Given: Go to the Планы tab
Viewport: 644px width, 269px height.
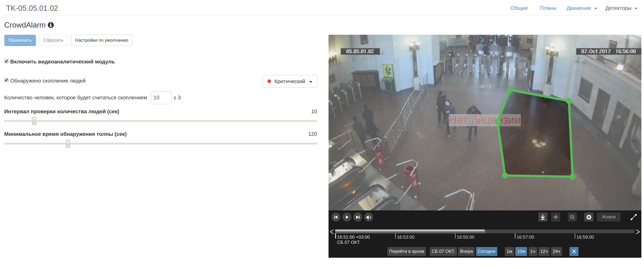Looking at the screenshot, I should pos(548,8).
